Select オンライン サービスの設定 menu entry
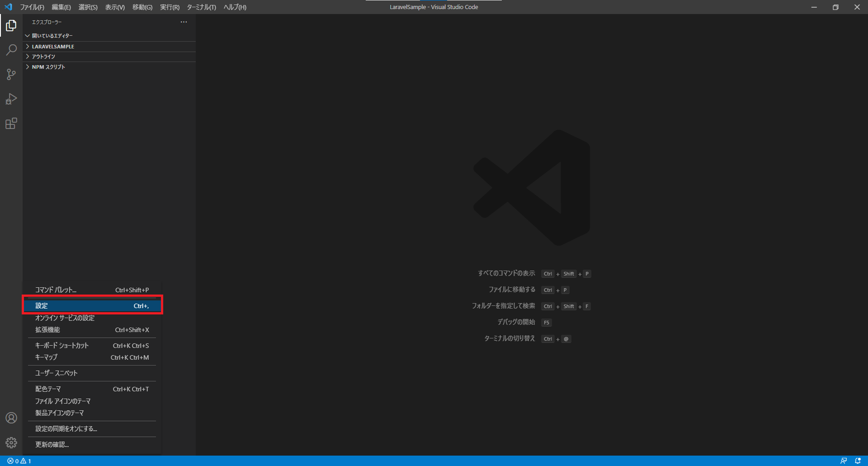868x466 pixels. [x=92, y=318]
